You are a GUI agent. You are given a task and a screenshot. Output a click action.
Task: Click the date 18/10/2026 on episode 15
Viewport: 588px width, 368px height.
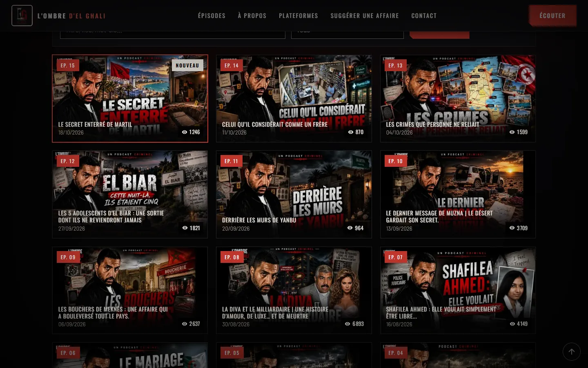tap(71, 132)
